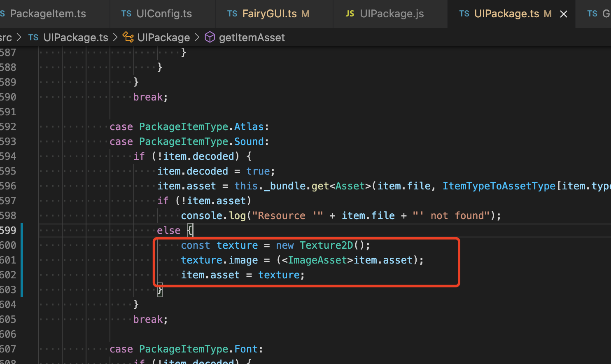Close the UIPackage.ts editor tab
This screenshot has height=364, width=611.
(x=564, y=14)
